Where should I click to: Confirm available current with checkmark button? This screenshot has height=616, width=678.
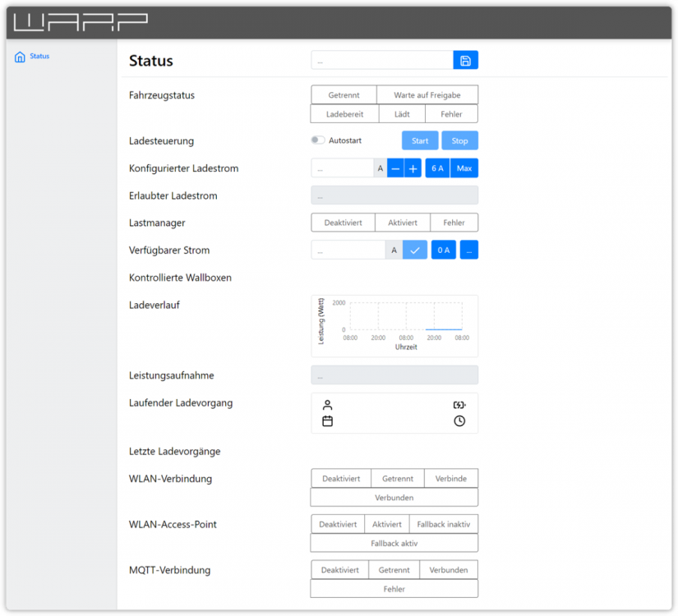pos(414,250)
